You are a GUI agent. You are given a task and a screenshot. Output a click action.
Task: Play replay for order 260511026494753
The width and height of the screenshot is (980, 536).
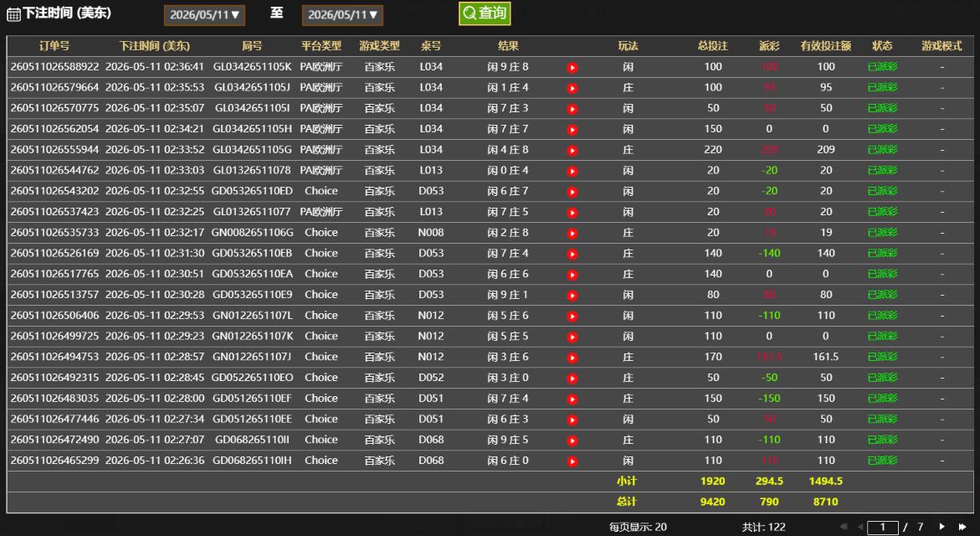pos(572,357)
